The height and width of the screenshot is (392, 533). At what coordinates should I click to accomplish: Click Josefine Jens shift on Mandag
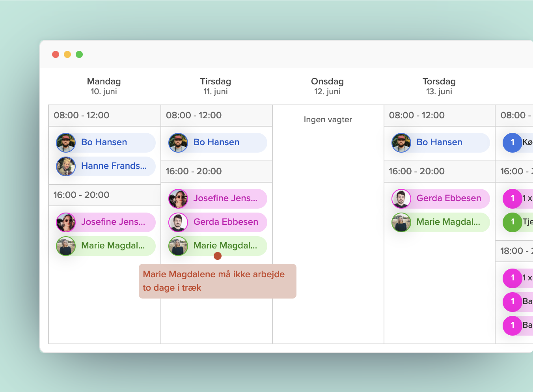click(x=113, y=222)
